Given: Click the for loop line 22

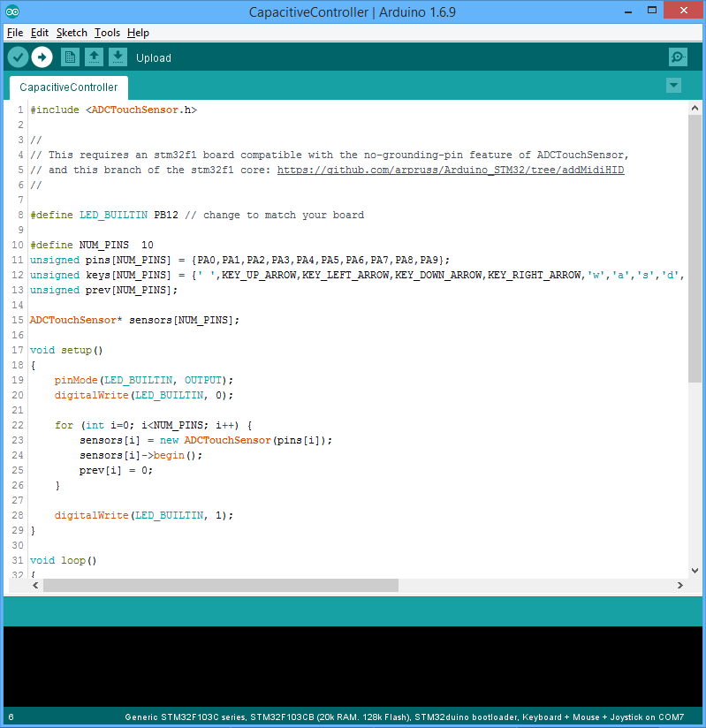Looking at the screenshot, I should (153, 425).
